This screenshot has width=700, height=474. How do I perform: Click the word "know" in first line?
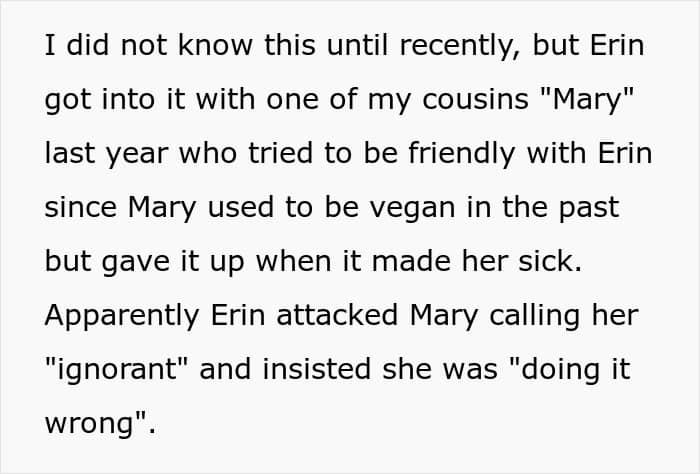tap(216, 45)
